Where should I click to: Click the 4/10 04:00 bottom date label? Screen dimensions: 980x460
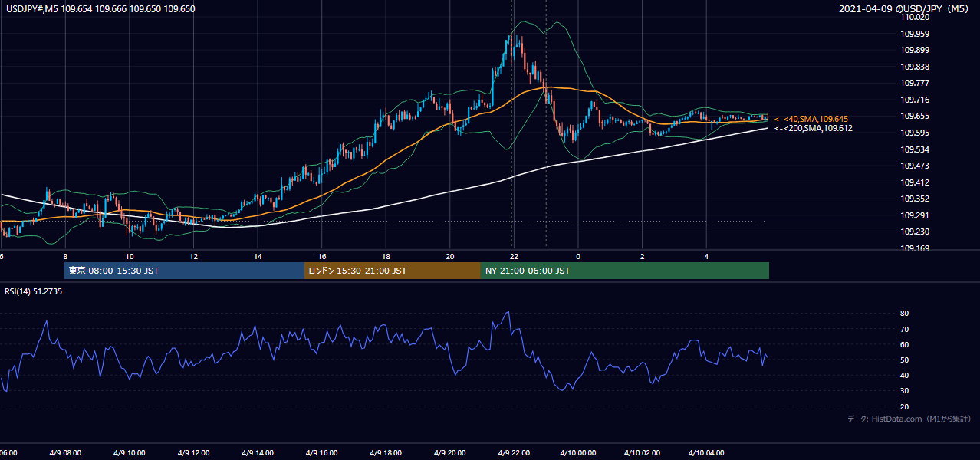[706, 452]
